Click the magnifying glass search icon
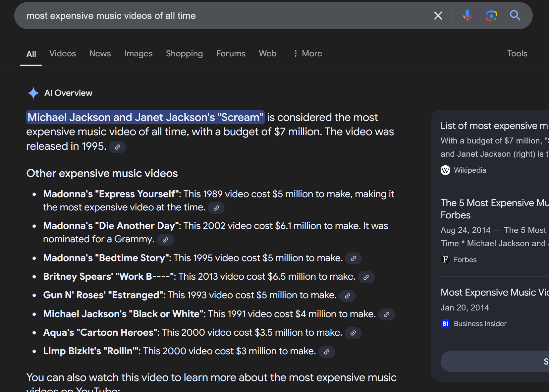 [515, 16]
